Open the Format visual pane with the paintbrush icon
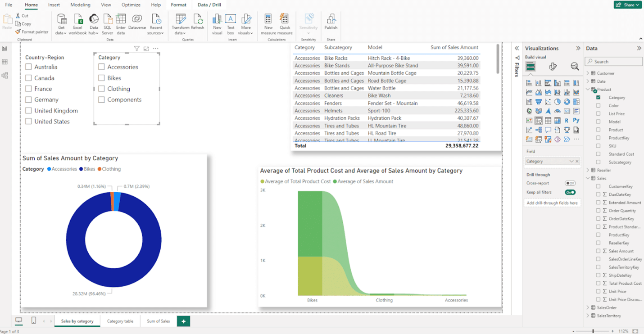This screenshot has height=334, width=644. 553,66
